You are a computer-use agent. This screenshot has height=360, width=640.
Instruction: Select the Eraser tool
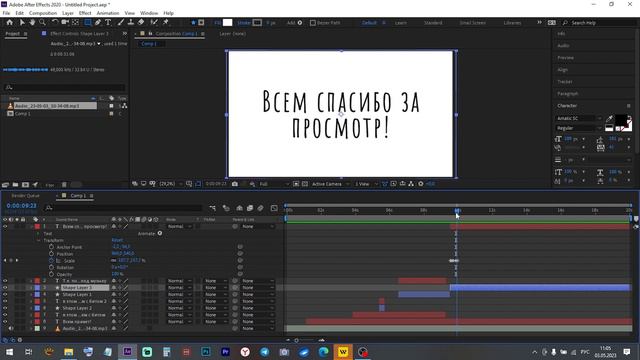point(141,22)
